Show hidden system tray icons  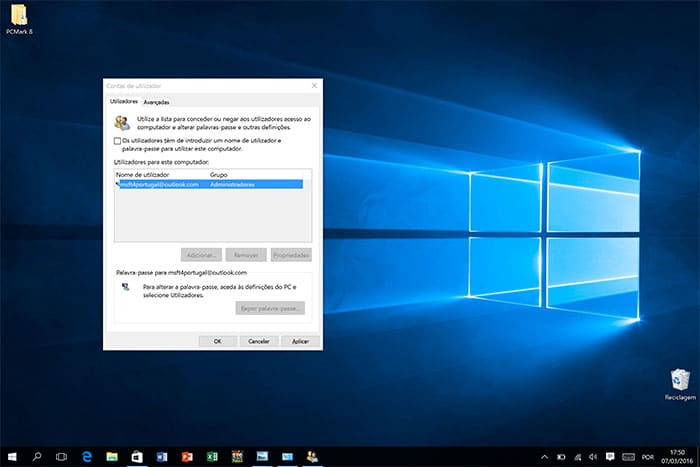(544, 457)
